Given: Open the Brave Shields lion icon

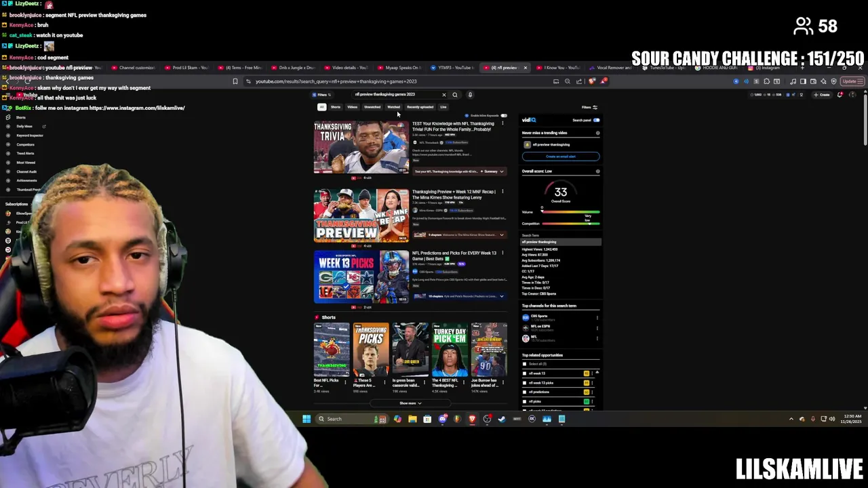Looking at the screenshot, I should click(x=593, y=81).
